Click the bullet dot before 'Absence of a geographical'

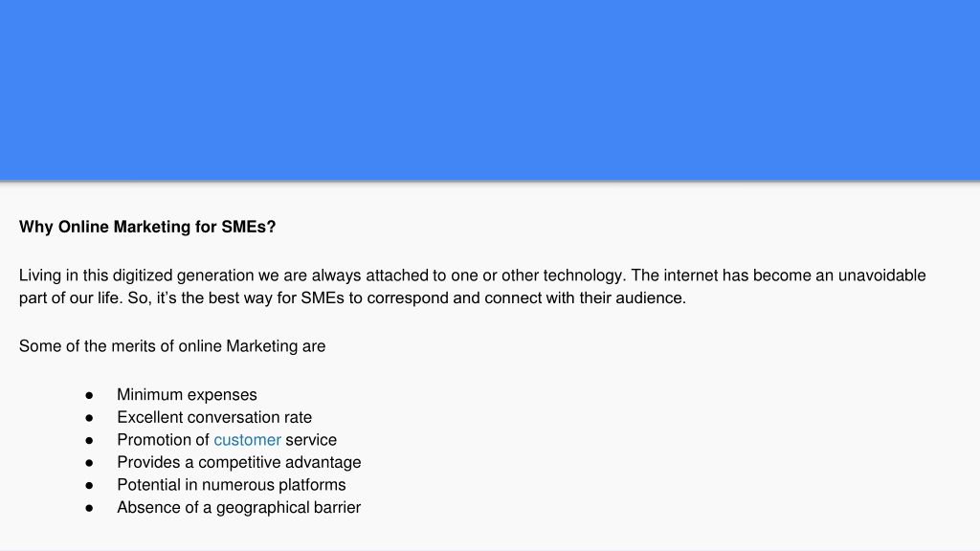[x=89, y=508]
